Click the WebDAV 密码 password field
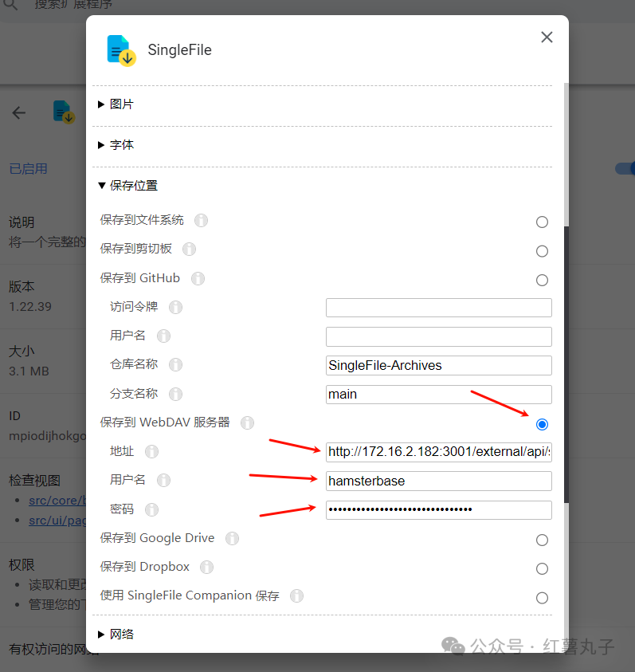 (438, 510)
